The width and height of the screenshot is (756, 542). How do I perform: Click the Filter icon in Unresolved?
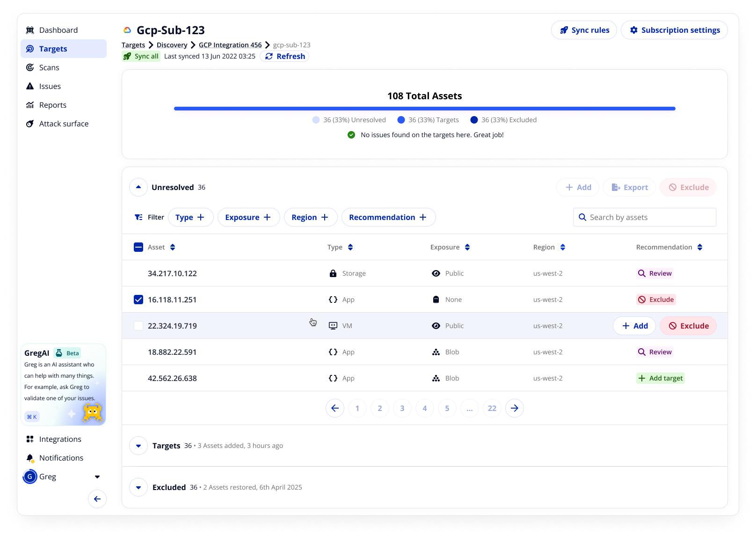139,217
